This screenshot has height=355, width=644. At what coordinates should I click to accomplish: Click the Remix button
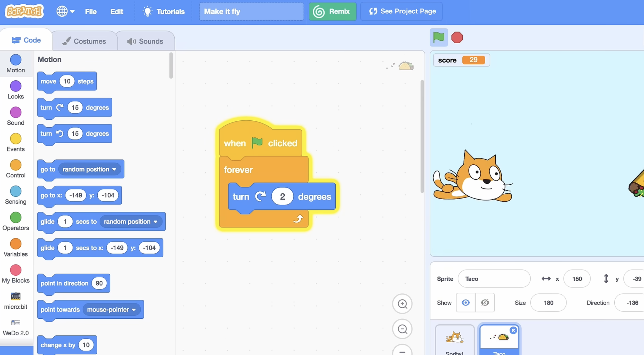coord(332,11)
